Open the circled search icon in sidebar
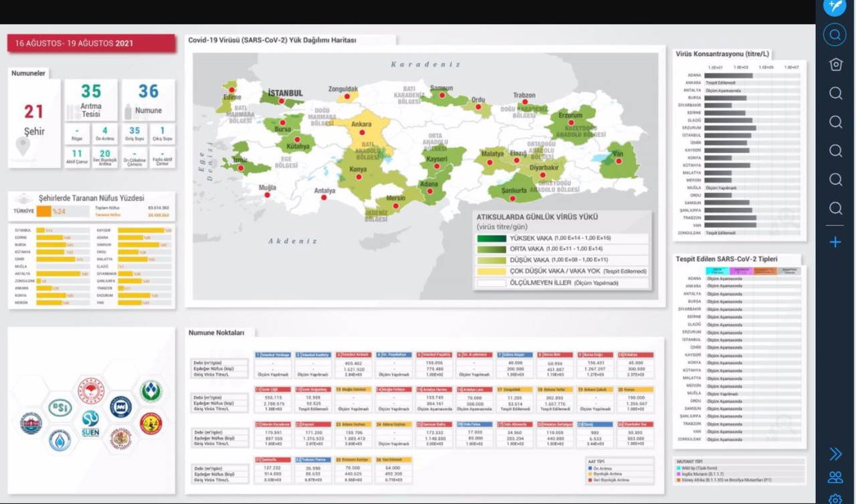856x504 pixels. pos(835,34)
